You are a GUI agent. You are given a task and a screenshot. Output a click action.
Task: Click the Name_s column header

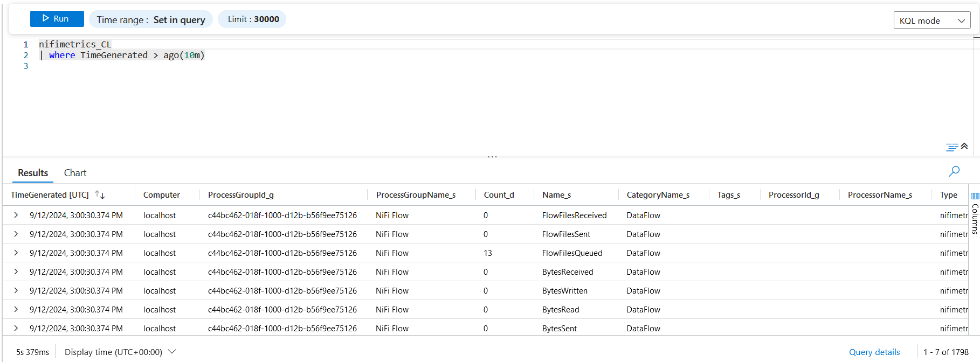tap(556, 195)
